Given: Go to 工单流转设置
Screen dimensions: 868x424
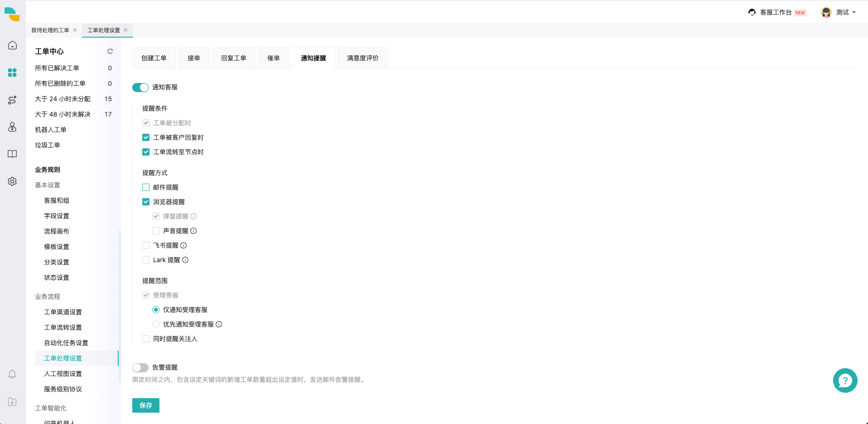Looking at the screenshot, I should pos(63,327).
